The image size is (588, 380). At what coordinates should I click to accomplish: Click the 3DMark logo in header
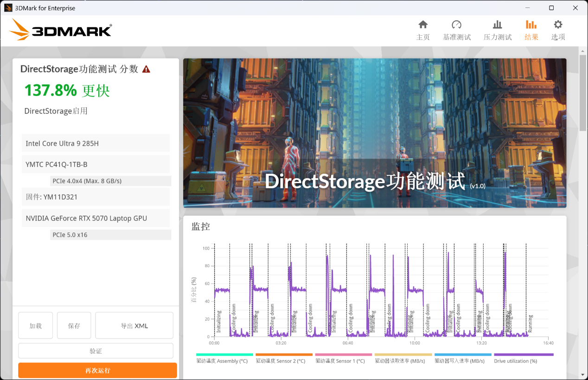[x=60, y=30]
